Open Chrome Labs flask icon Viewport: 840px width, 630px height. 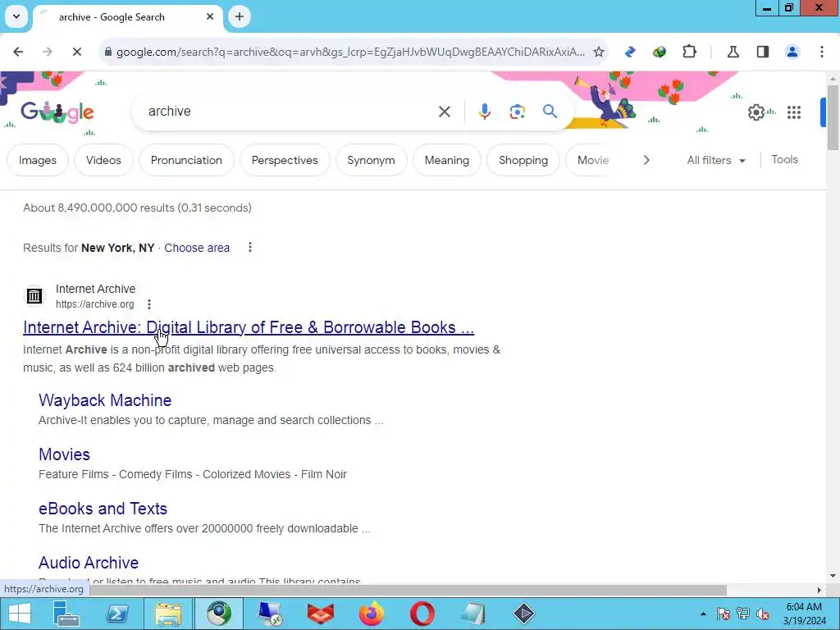(733, 52)
